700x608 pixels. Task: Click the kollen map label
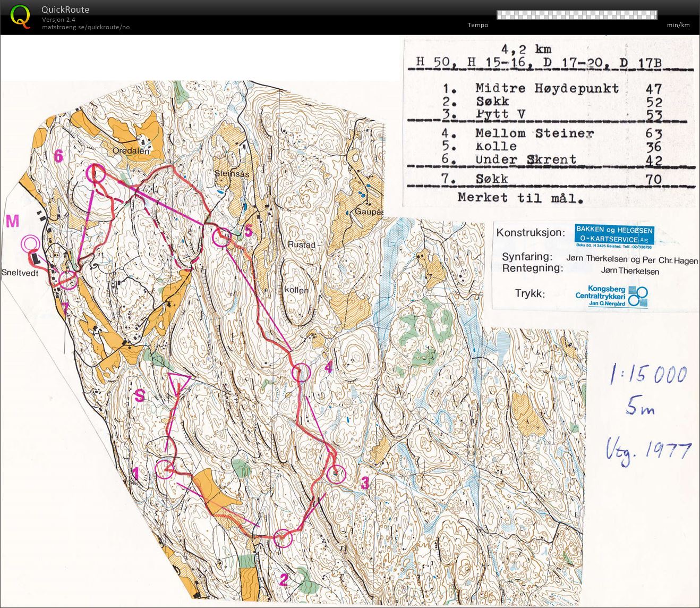[296, 290]
